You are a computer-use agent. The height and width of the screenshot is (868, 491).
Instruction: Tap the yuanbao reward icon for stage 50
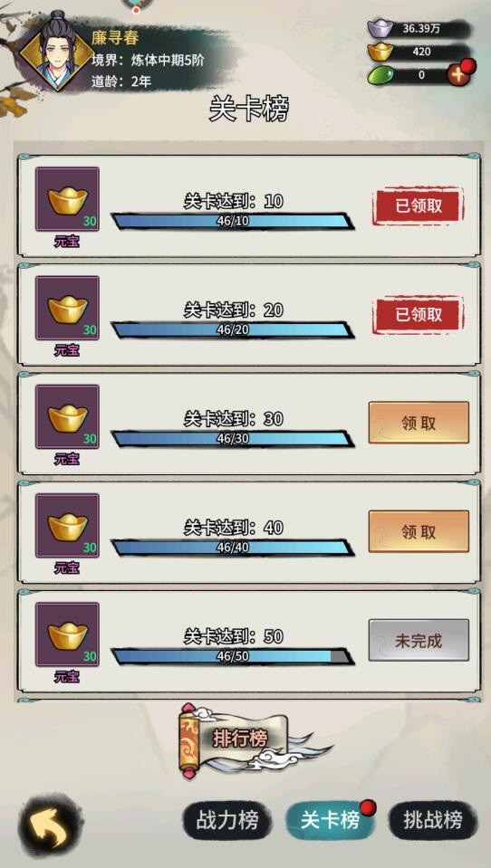(67, 634)
